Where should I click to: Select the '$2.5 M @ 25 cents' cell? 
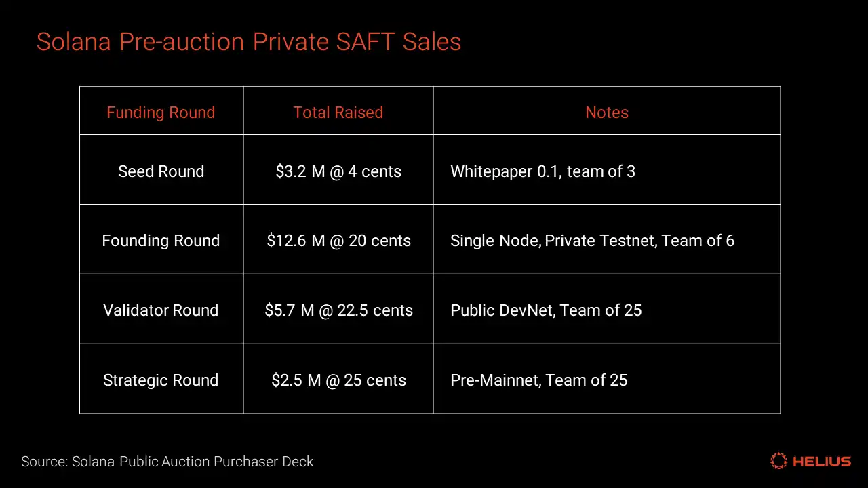pyautogui.click(x=338, y=380)
